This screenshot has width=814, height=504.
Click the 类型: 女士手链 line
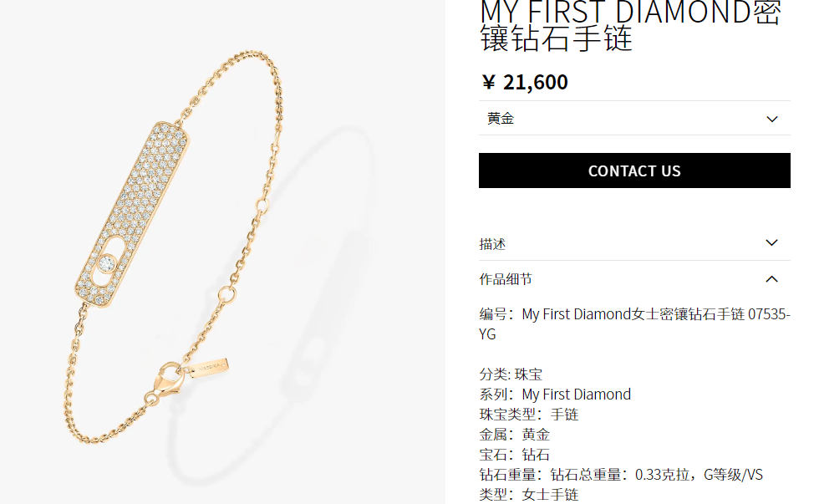(528, 494)
